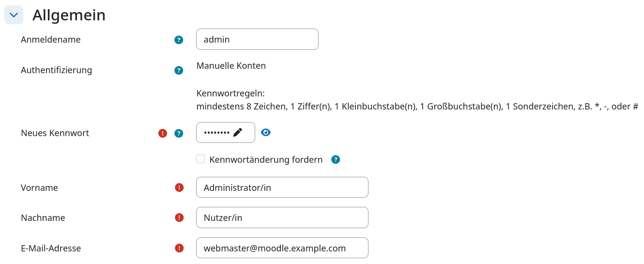
Task: Click the masked Neues Kennwort field
Action: [x=216, y=133]
